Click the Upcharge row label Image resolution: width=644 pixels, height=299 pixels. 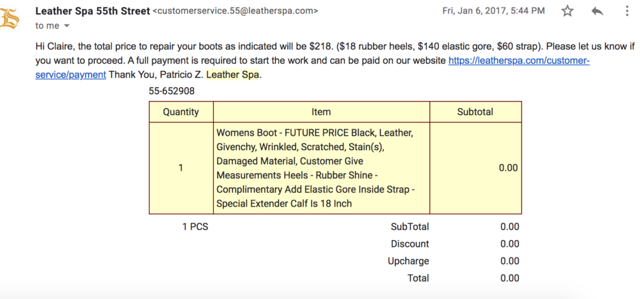point(408,261)
